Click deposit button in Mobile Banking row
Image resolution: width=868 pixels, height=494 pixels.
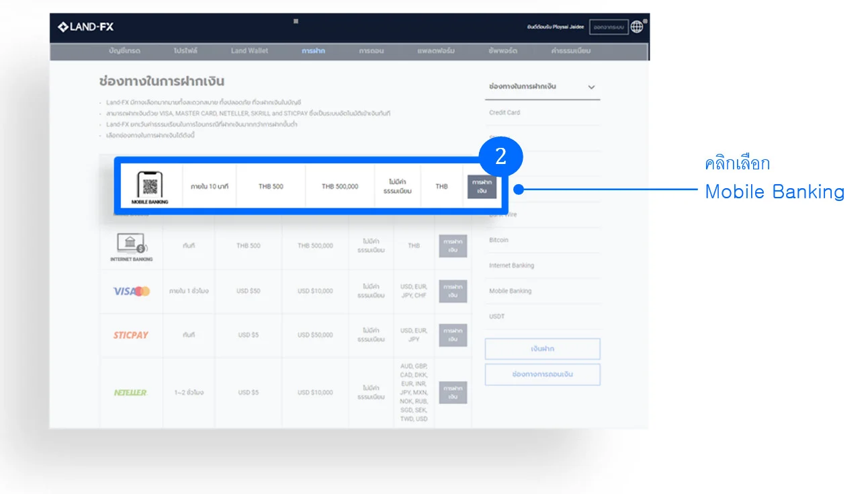(482, 186)
